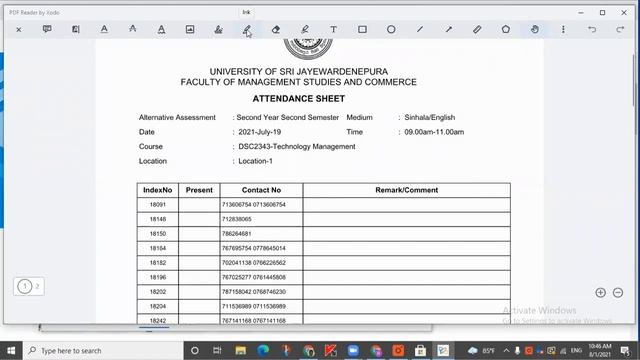This screenshot has height=360, width=640.
Task: Click the date value 2021-July-19
Action: 260,132
